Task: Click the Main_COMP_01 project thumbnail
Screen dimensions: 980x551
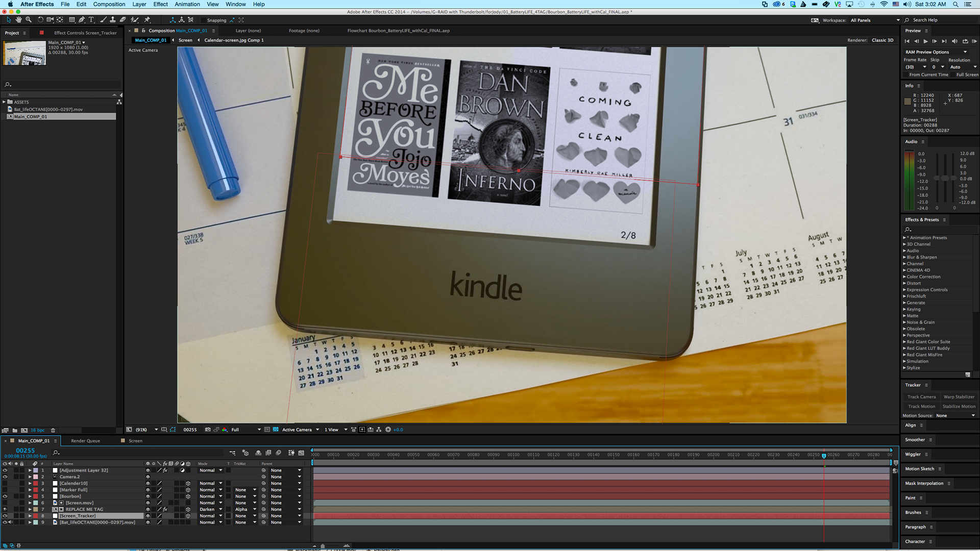Action: (24, 53)
